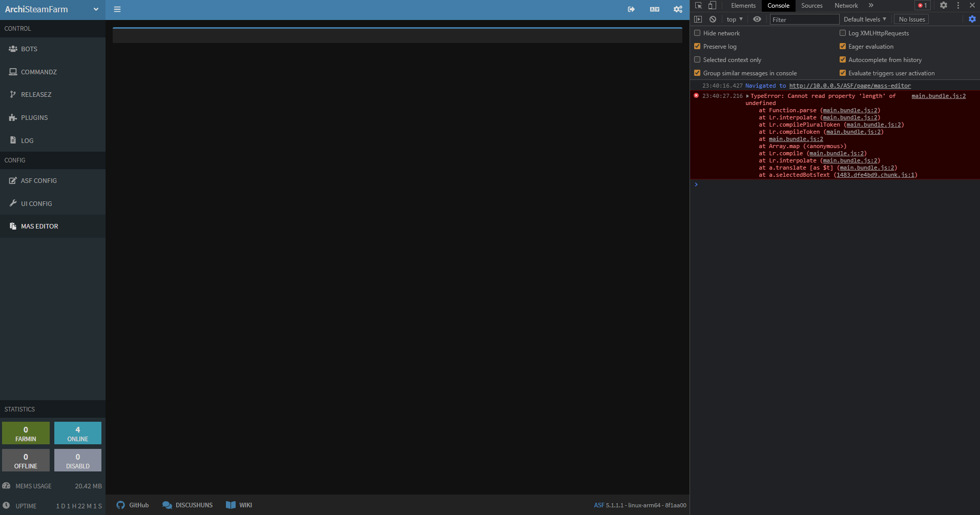Clear the console with the clear icon
Screen dimensions: 980x515
point(712,19)
